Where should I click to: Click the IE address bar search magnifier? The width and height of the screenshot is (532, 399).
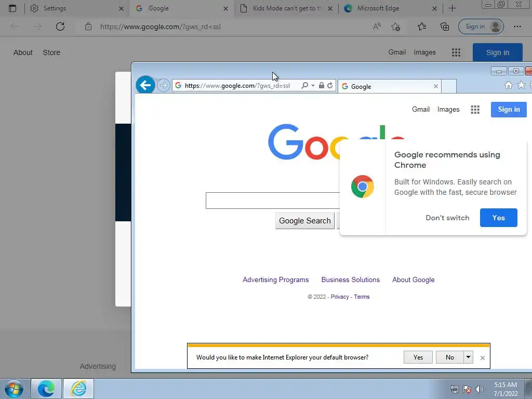click(x=304, y=86)
